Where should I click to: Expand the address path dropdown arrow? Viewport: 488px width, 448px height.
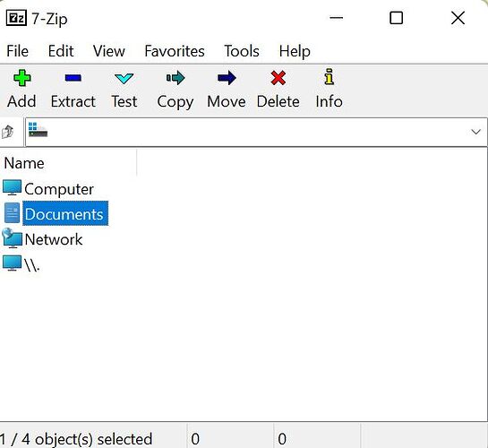[x=475, y=132]
